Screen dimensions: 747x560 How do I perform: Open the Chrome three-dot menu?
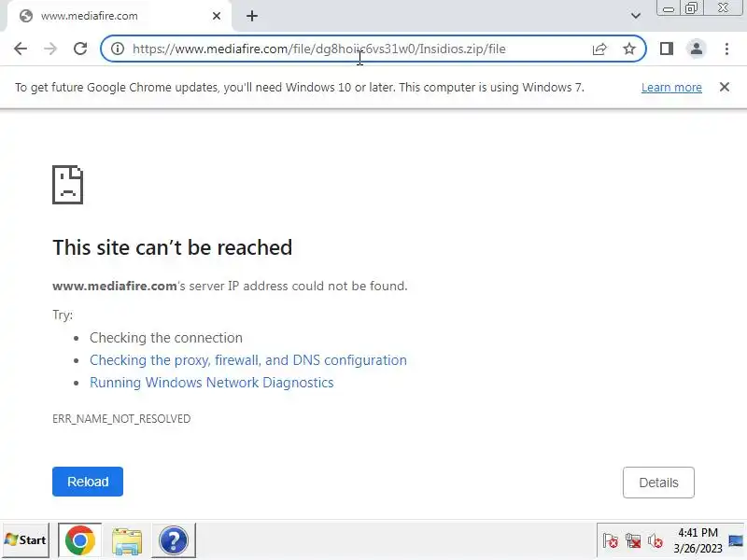click(726, 49)
